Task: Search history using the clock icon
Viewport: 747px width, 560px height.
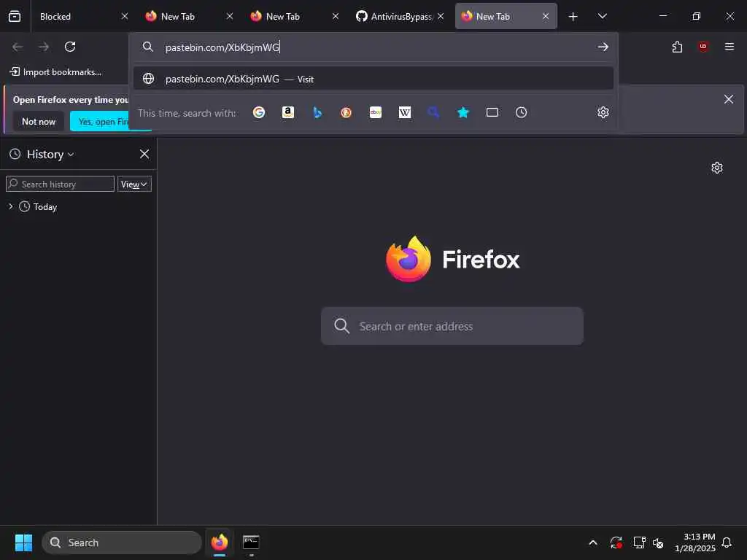Action: [521, 112]
